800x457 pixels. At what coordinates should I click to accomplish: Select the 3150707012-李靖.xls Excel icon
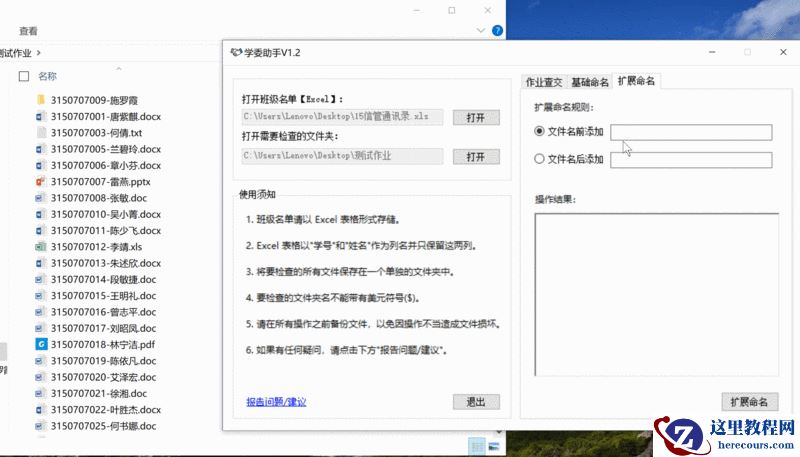[x=41, y=247]
